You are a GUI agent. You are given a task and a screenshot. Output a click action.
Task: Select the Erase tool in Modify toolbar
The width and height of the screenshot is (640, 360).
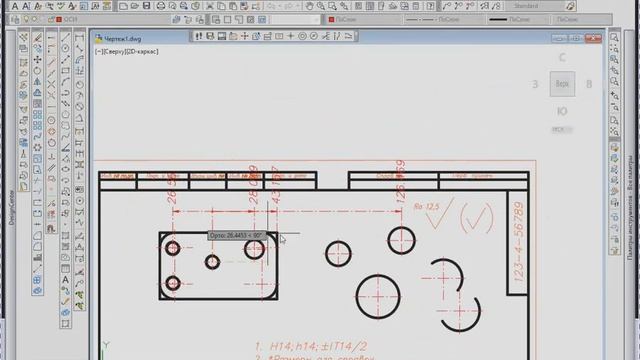click(x=38, y=38)
